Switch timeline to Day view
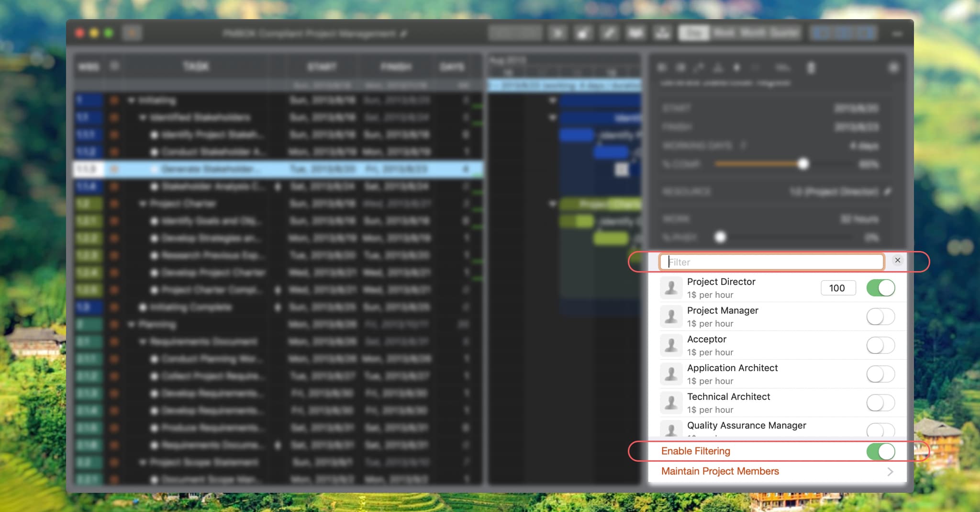 click(694, 33)
